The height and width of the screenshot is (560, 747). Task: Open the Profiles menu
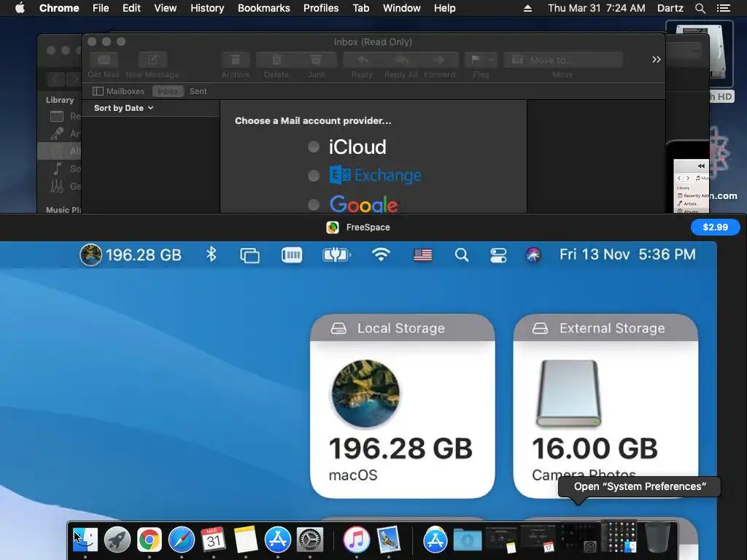pos(321,8)
